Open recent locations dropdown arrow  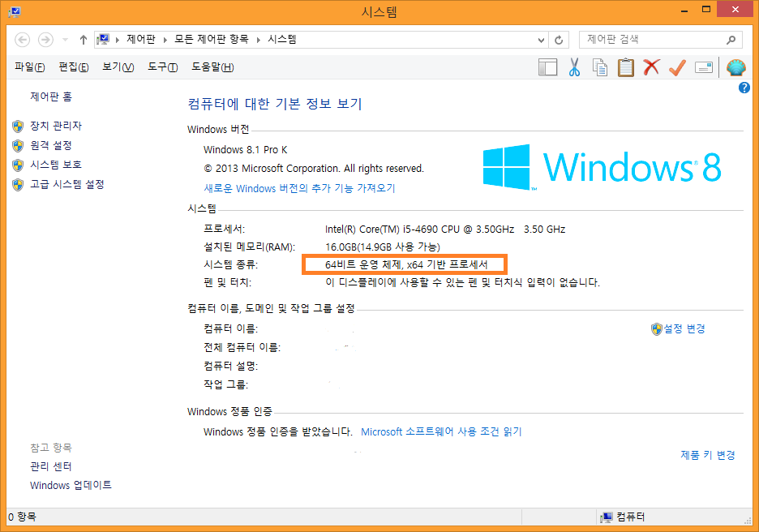tap(65, 40)
